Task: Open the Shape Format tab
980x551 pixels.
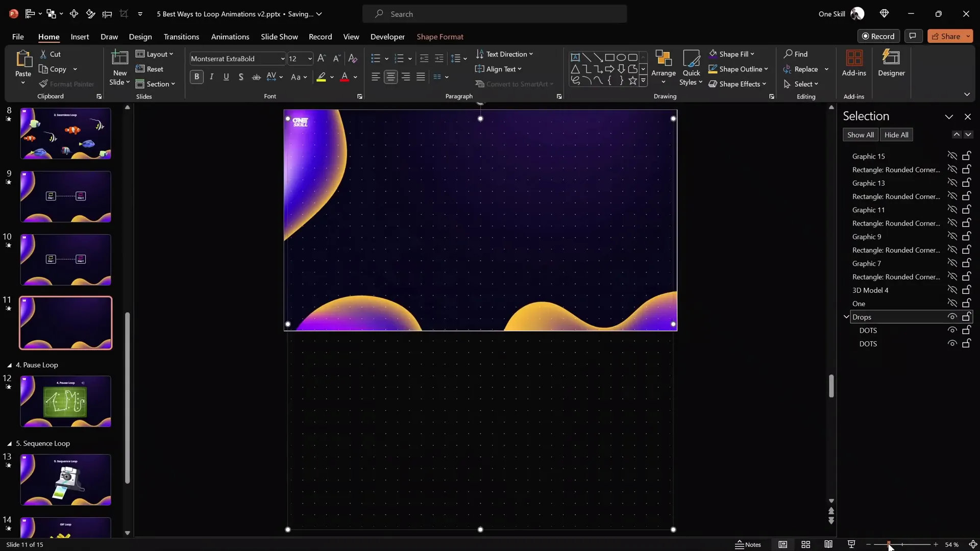Action: click(x=440, y=37)
